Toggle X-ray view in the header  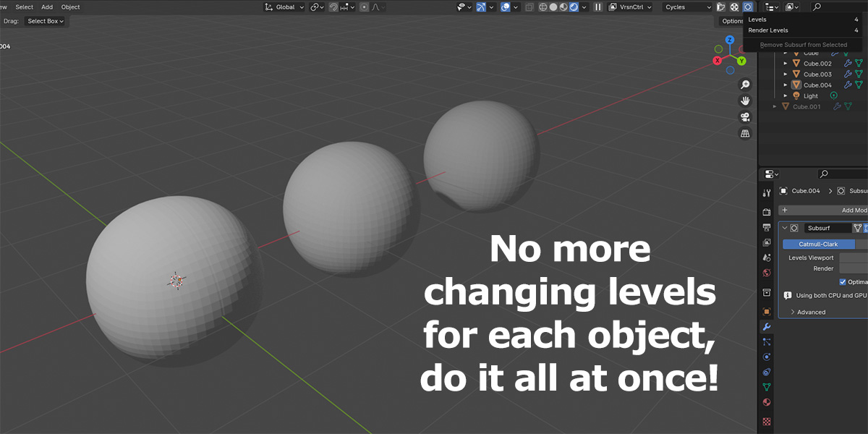529,7
